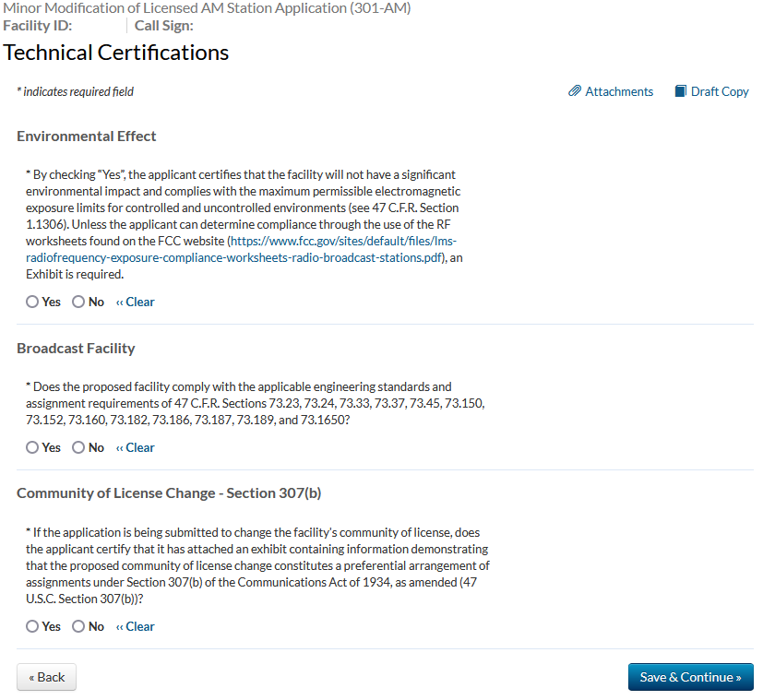Screen dimensions: 763x700
Task: Click the Attachments paperclip icon
Action: point(575,91)
